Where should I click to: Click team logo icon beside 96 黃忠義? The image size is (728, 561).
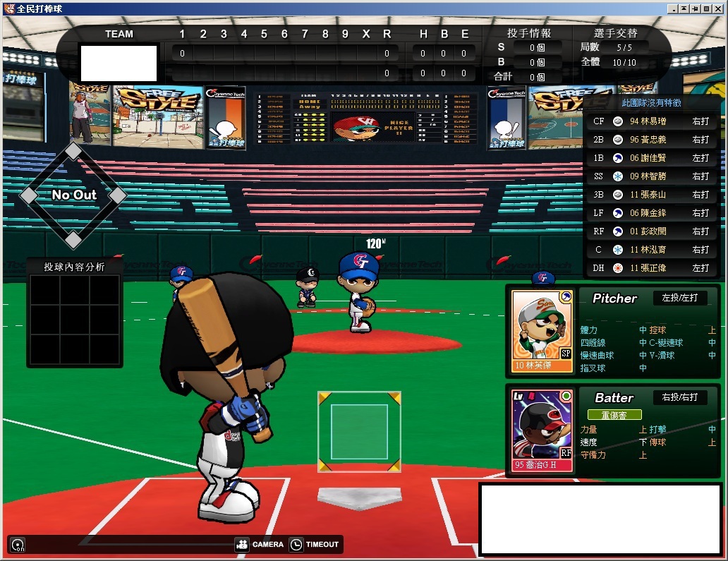pyautogui.click(x=618, y=139)
